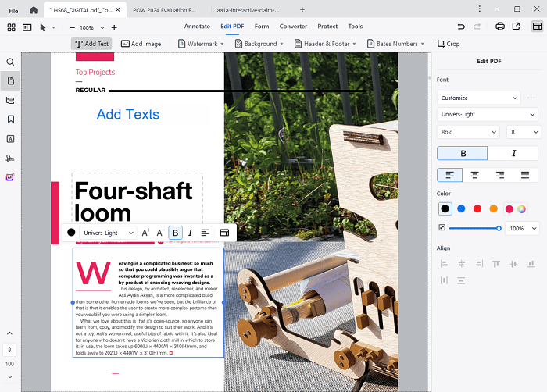Image resolution: width=547 pixels, height=392 pixels.
Task: Open the Univers-Light font dropdown in right panel
Action: 487,115
